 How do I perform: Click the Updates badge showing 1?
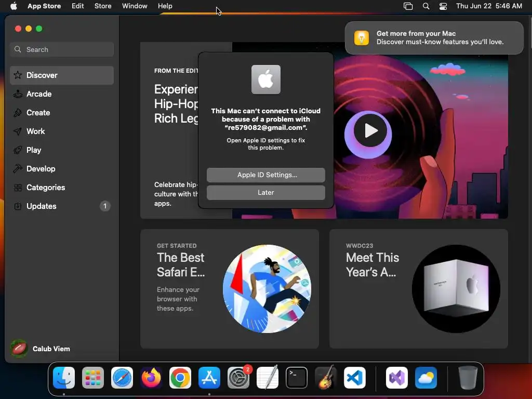click(105, 206)
